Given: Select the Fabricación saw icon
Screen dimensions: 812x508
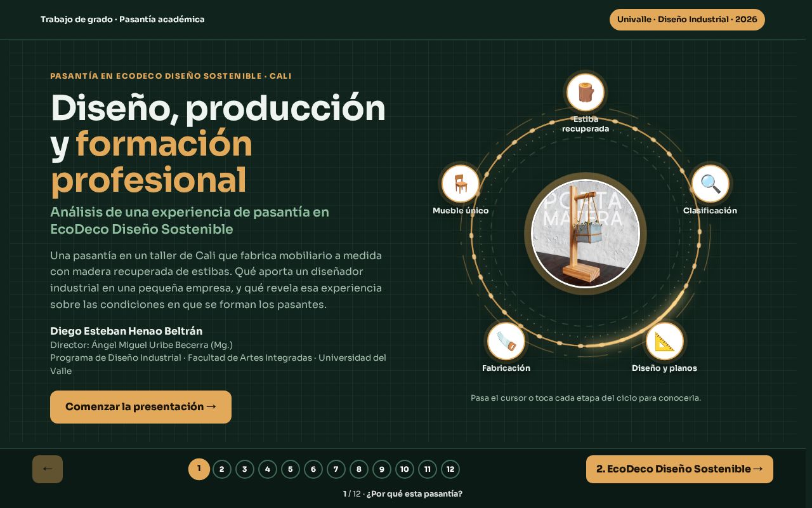Looking at the screenshot, I should [506, 341].
